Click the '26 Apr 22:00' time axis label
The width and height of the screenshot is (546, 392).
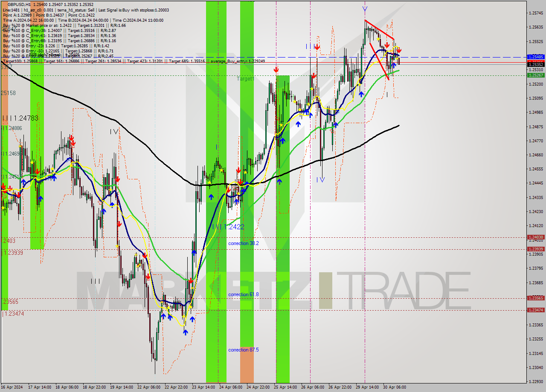[340, 387]
